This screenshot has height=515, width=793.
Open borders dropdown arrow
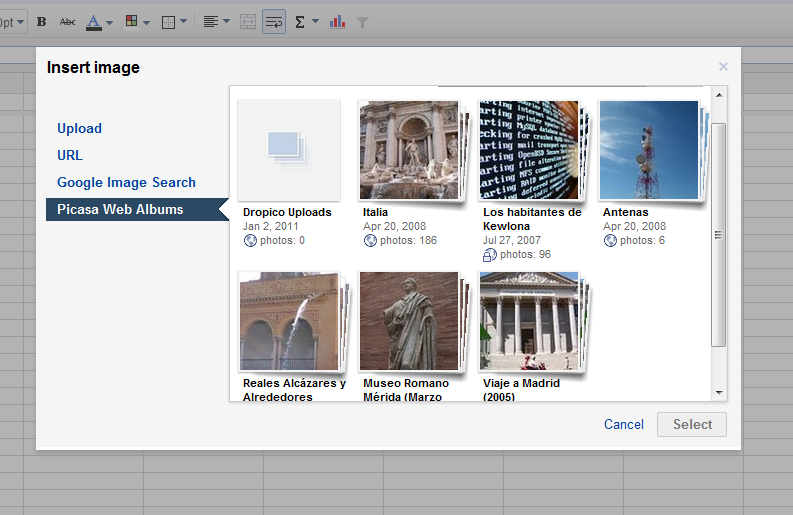[x=184, y=21]
